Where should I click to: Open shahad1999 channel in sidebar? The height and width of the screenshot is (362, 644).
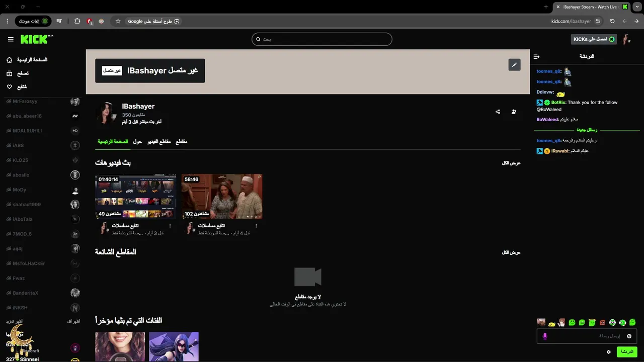(x=43, y=205)
